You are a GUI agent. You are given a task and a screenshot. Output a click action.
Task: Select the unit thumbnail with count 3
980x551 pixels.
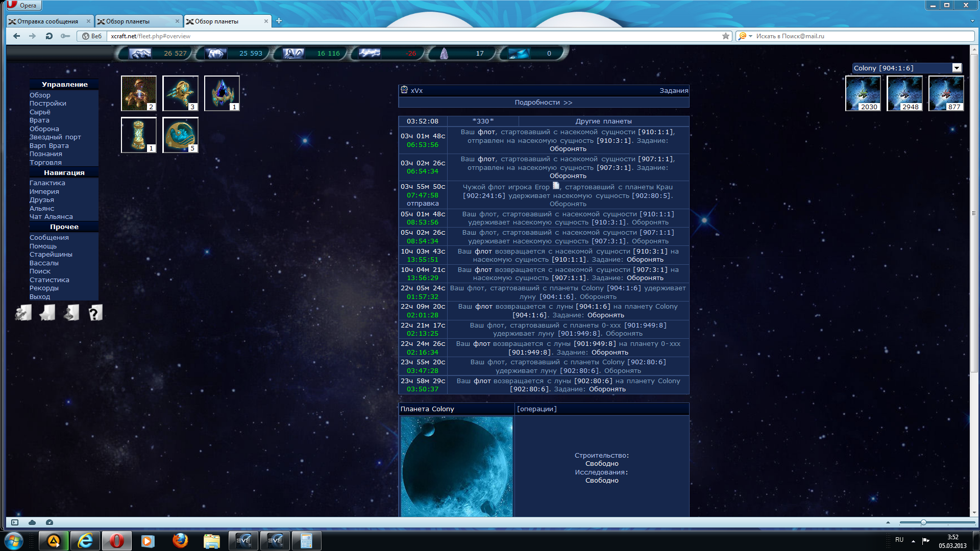[180, 93]
